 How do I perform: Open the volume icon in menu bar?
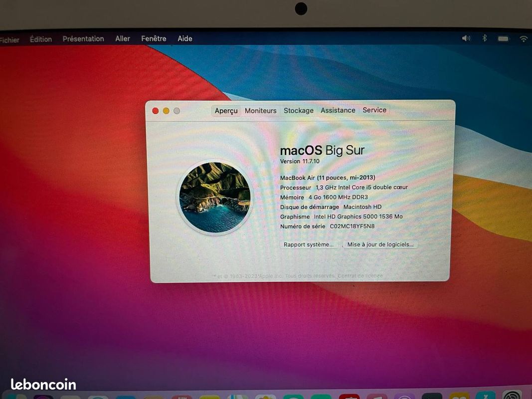click(466, 38)
